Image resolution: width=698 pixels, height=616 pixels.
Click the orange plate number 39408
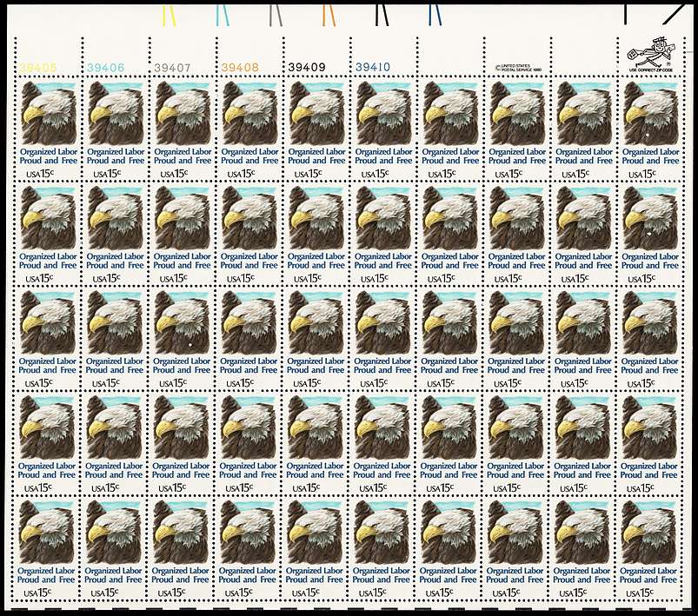pyautogui.click(x=240, y=68)
